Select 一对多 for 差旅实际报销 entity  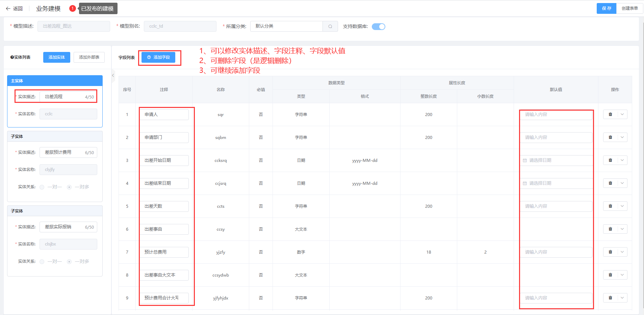pos(69,262)
